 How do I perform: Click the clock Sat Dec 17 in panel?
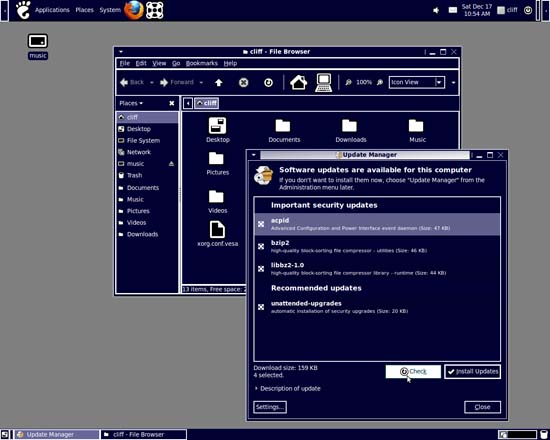476,10
